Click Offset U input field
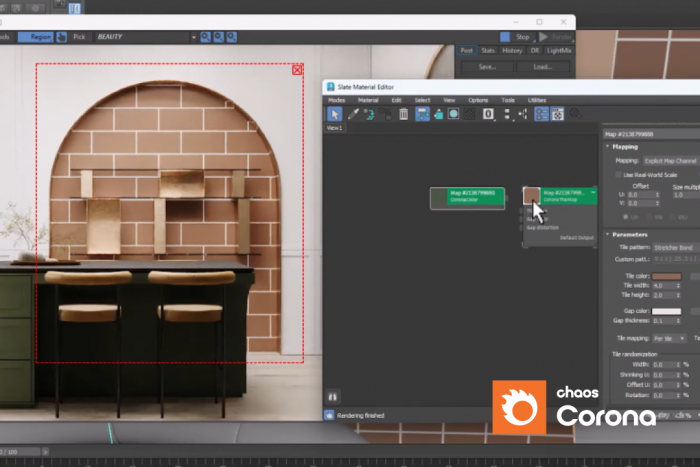Image resolution: width=700 pixels, height=467 pixels. (641, 195)
